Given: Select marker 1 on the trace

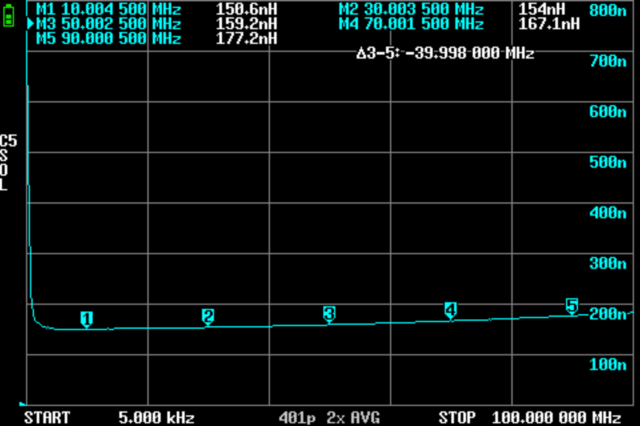Looking at the screenshot, I should pyautogui.click(x=87, y=319).
